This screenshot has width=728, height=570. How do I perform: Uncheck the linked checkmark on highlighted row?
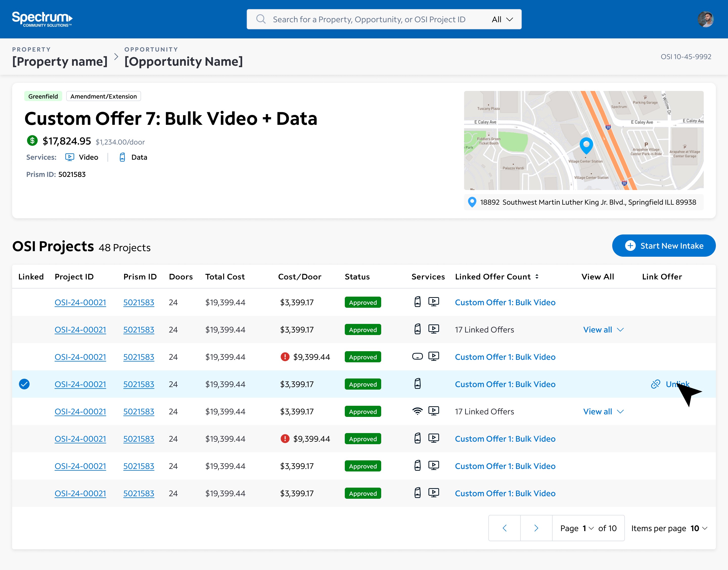click(x=24, y=384)
